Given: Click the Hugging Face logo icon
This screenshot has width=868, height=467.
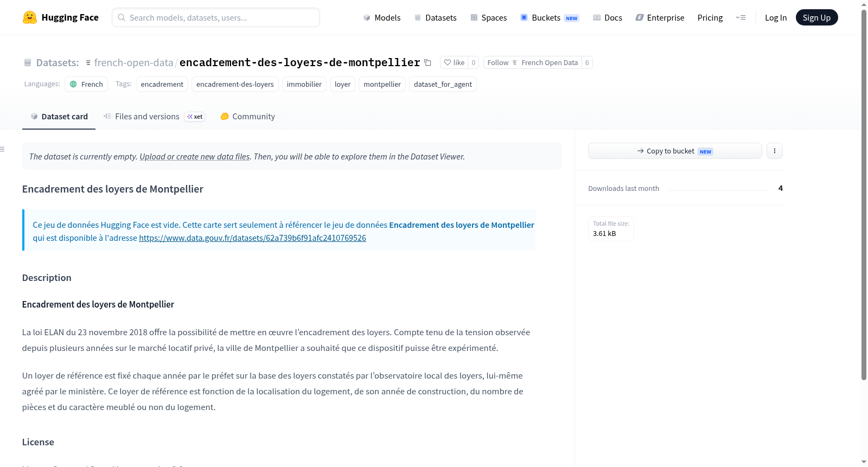Looking at the screenshot, I should [x=30, y=17].
